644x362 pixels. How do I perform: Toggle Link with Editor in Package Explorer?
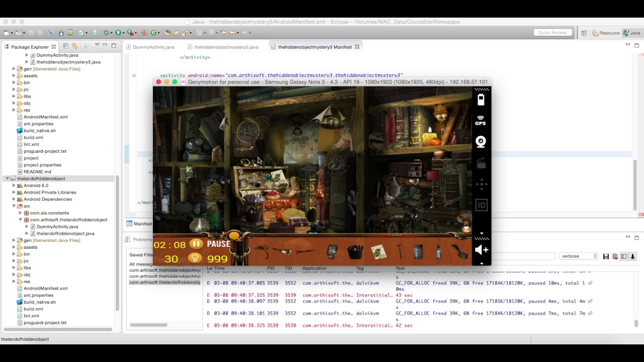[x=75, y=46]
